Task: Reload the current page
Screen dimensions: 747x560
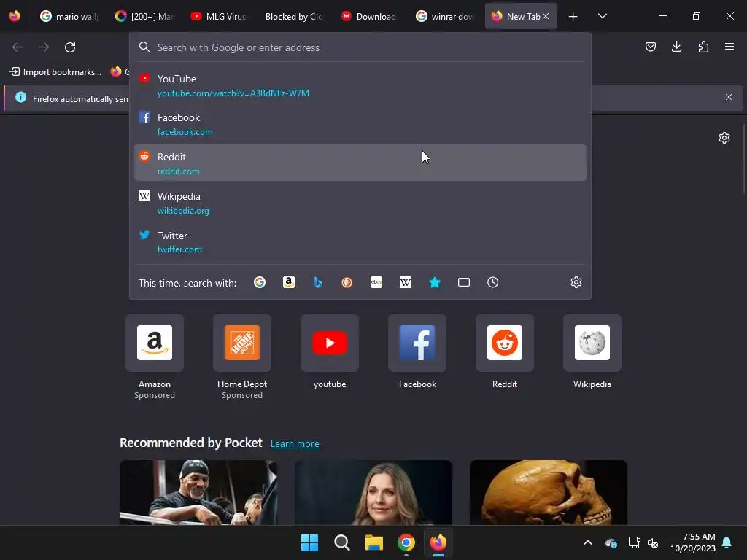Action: coord(70,47)
